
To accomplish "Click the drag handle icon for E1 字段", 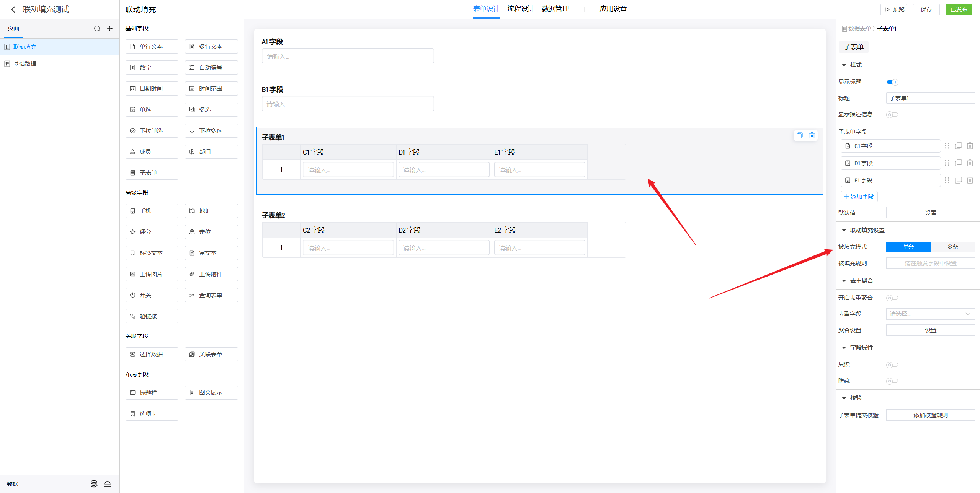I will tap(947, 180).
